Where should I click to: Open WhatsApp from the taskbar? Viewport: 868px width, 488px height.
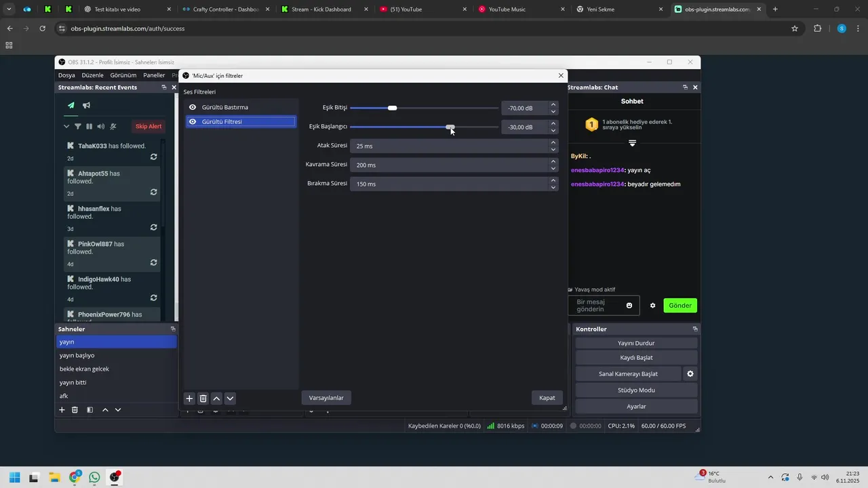point(94,477)
